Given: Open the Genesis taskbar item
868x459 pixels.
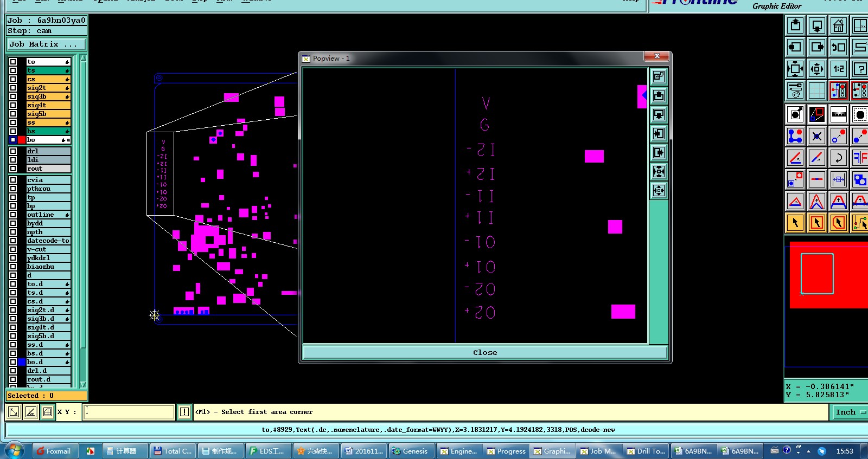Looking at the screenshot, I should [x=411, y=451].
